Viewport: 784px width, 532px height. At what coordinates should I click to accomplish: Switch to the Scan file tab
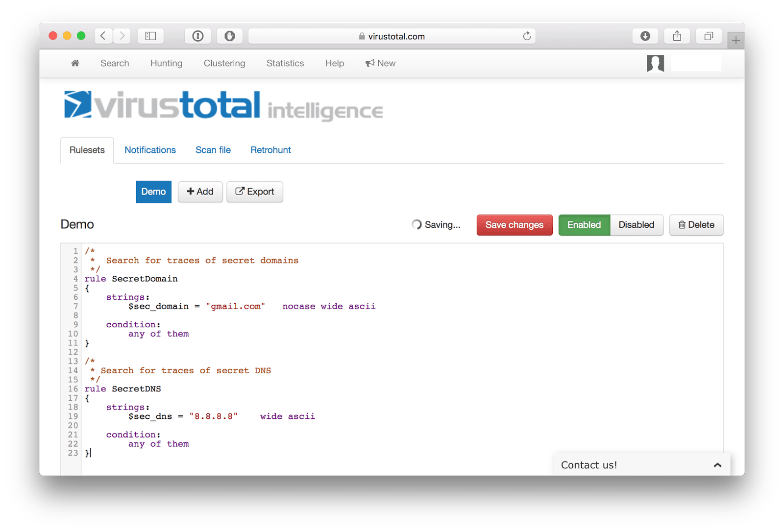pyautogui.click(x=213, y=150)
